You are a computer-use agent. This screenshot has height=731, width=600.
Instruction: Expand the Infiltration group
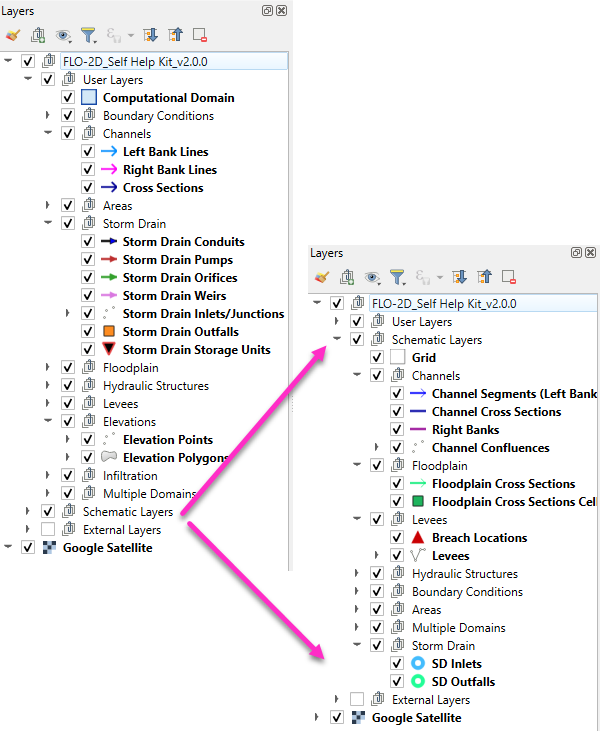pos(47,476)
